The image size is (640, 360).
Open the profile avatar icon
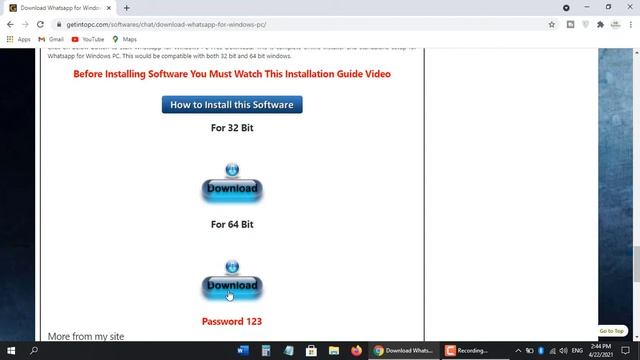point(616,24)
